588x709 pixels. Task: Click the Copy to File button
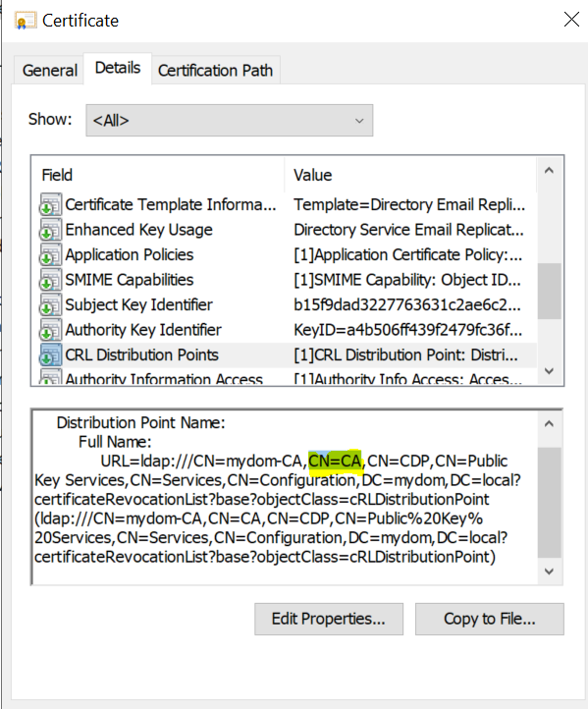[490, 619]
